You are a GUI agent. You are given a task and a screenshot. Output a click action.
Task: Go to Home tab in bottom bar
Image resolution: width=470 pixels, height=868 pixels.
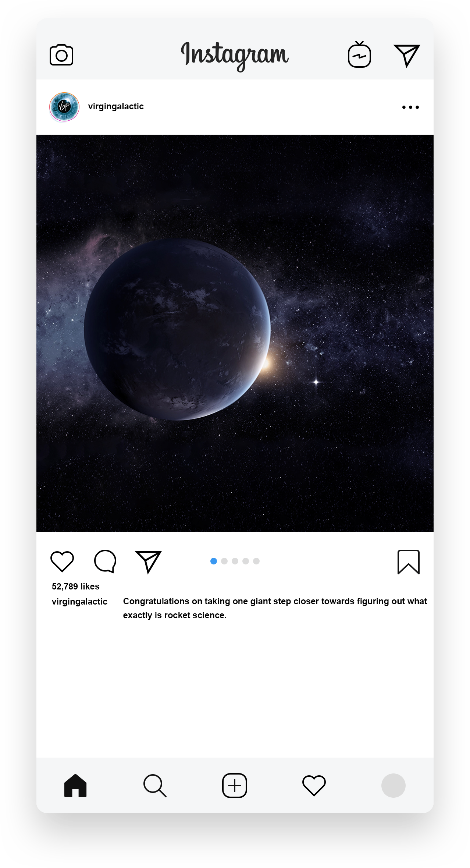(x=75, y=785)
